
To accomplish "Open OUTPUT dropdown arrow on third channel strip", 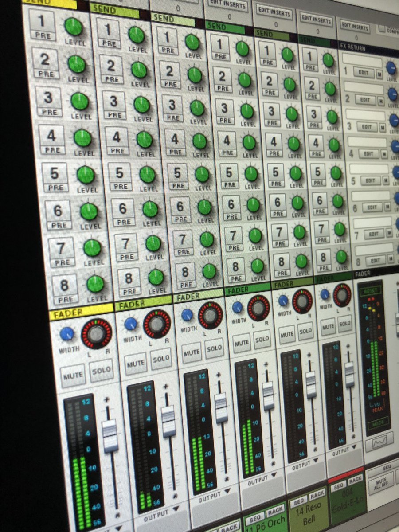I will pyautogui.click(x=227, y=491).
